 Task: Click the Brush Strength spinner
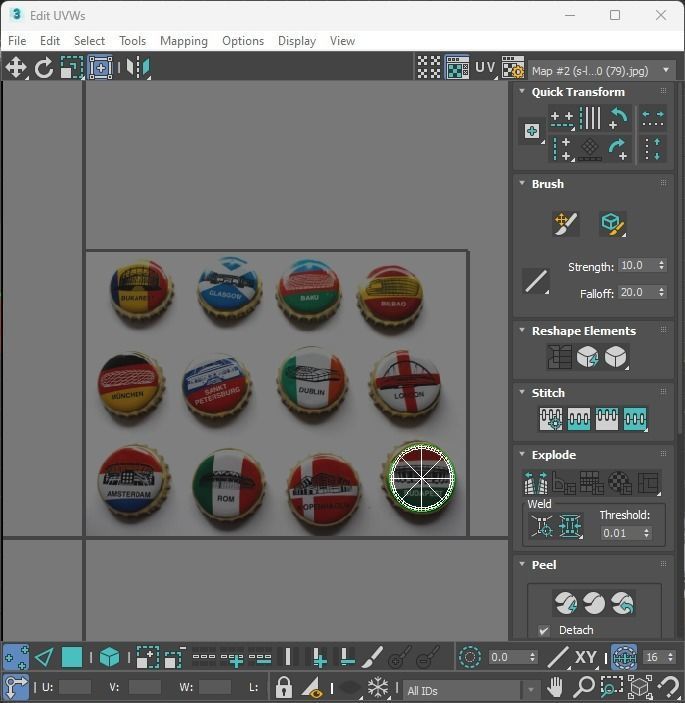(661, 265)
